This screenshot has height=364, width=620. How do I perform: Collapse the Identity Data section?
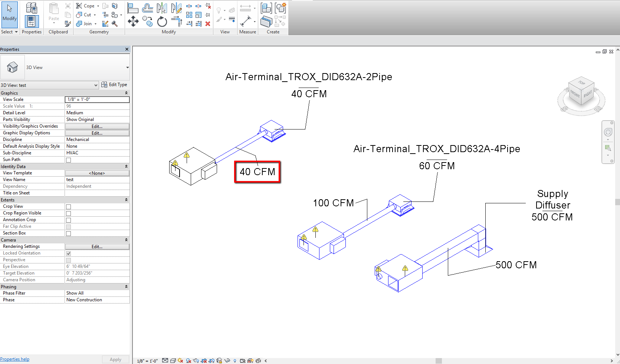click(x=126, y=166)
